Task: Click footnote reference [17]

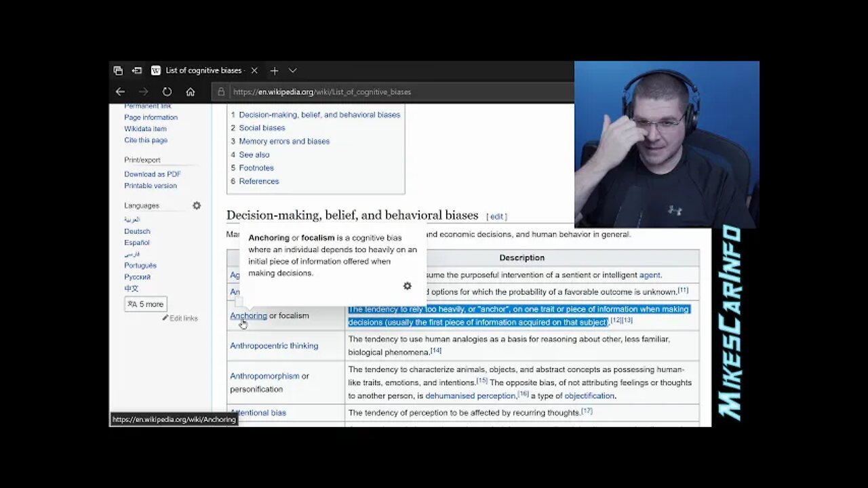Action: [x=587, y=411]
